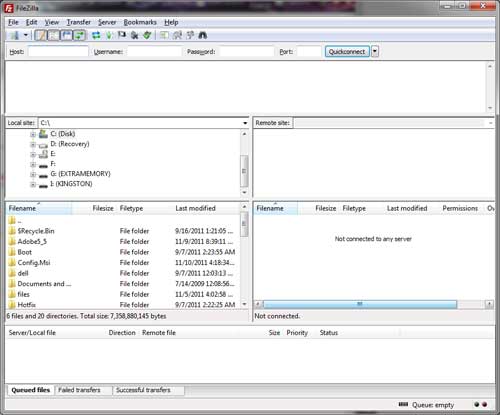The width and height of the screenshot is (500, 415).
Task: Switch to the Failed transfers tab
Action: [x=83, y=390]
